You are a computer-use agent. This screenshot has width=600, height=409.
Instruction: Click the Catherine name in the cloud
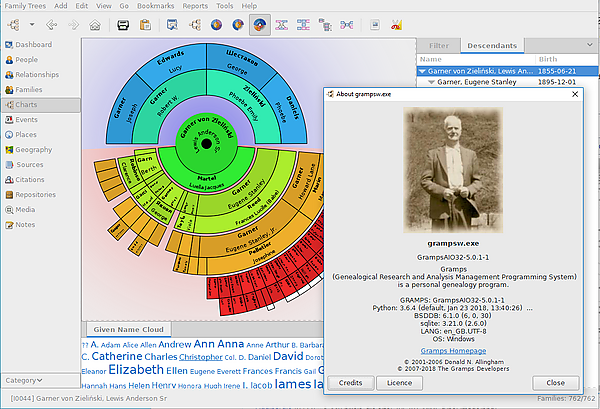(x=117, y=356)
